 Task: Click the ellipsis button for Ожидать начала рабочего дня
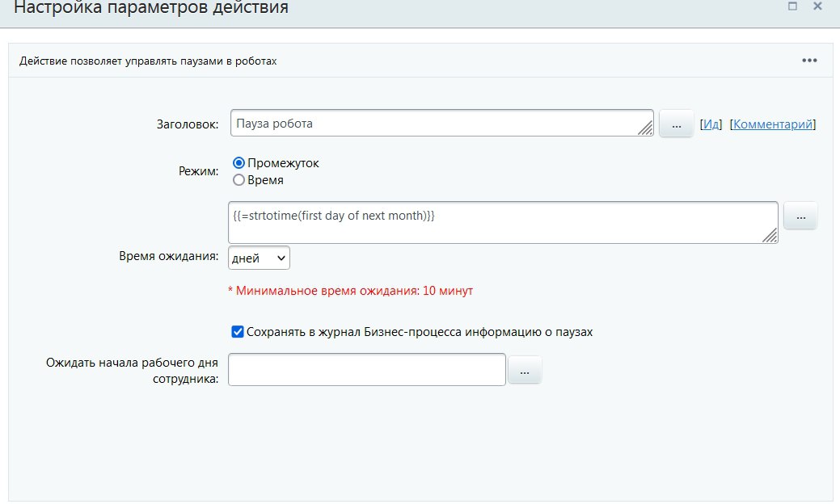point(524,371)
